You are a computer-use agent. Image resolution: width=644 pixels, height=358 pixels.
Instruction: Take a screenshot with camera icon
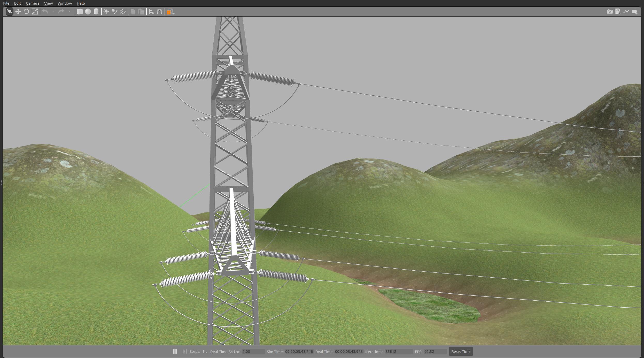click(610, 12)
